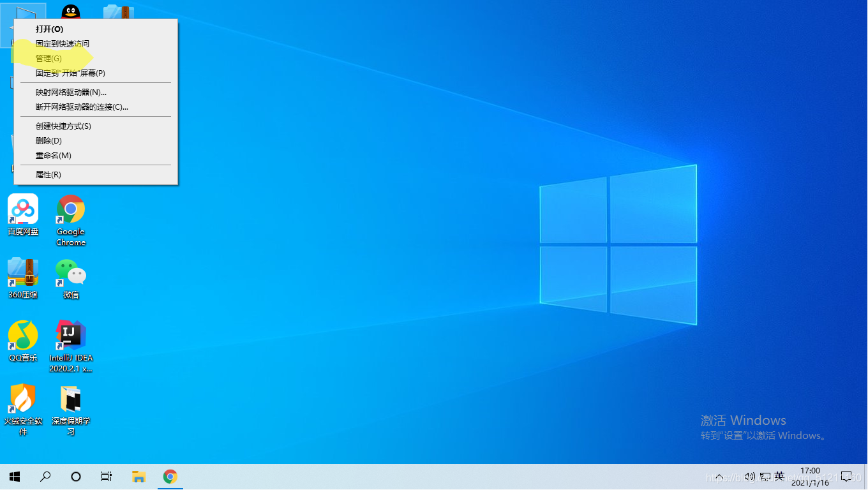Select the 360压缩 desktop icon
The height and width of the screenshot is (490, 868).
(23, 278)
